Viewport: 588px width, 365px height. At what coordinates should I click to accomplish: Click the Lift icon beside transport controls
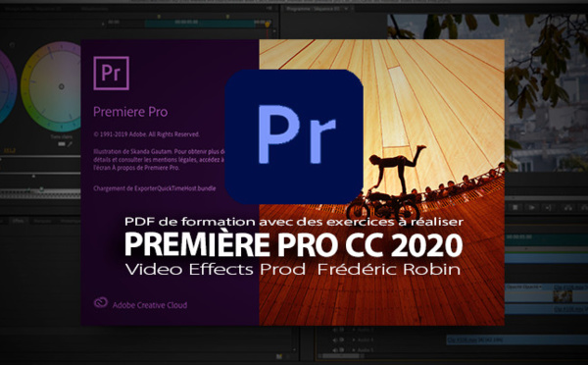[x=568, y=207]
